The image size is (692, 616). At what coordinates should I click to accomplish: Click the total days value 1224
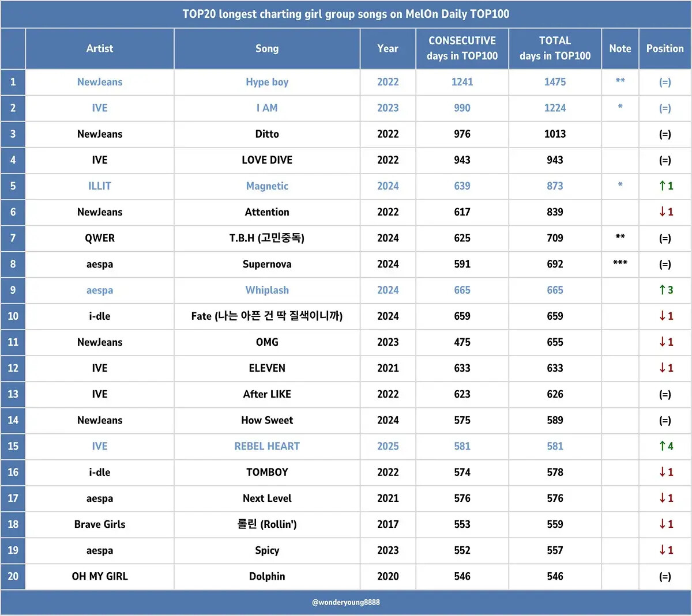coord(555,108)
